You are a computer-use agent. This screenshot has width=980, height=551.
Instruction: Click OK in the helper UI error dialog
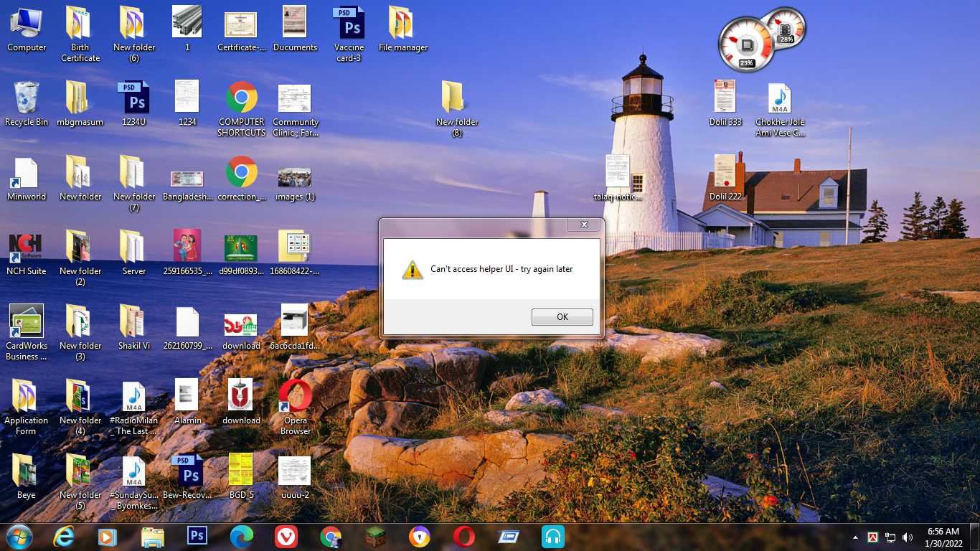tap(562, 317)
